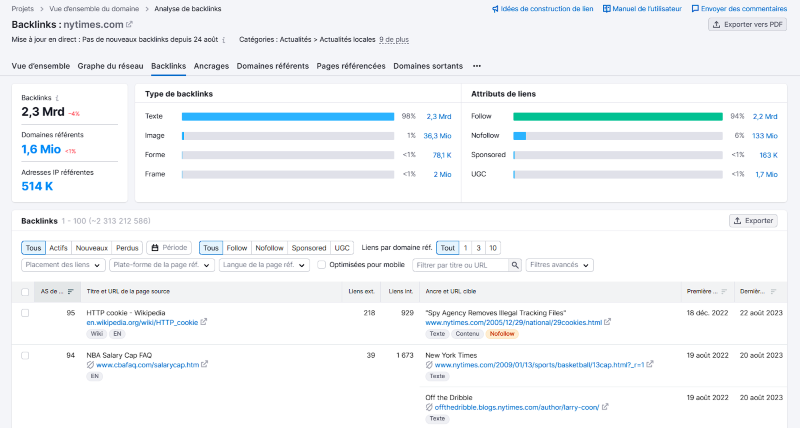
Task: Go to Vue d'ensemble du domaine breadcrumb
Action: (94, 9)
